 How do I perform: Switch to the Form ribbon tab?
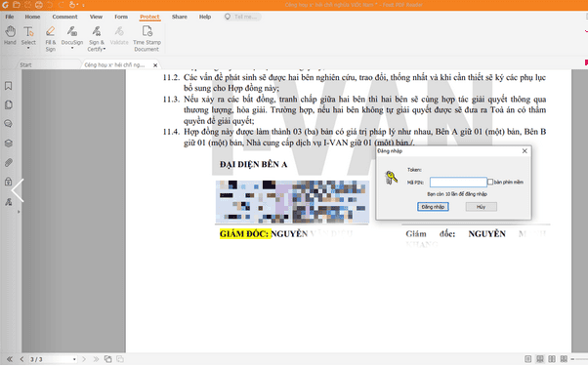[121, 17]
